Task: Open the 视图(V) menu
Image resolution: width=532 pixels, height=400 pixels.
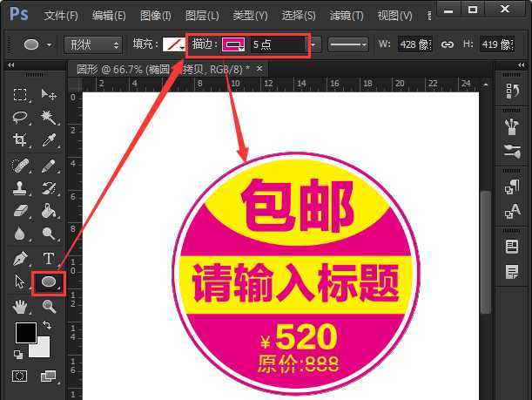Action: [x=395, y=16]
